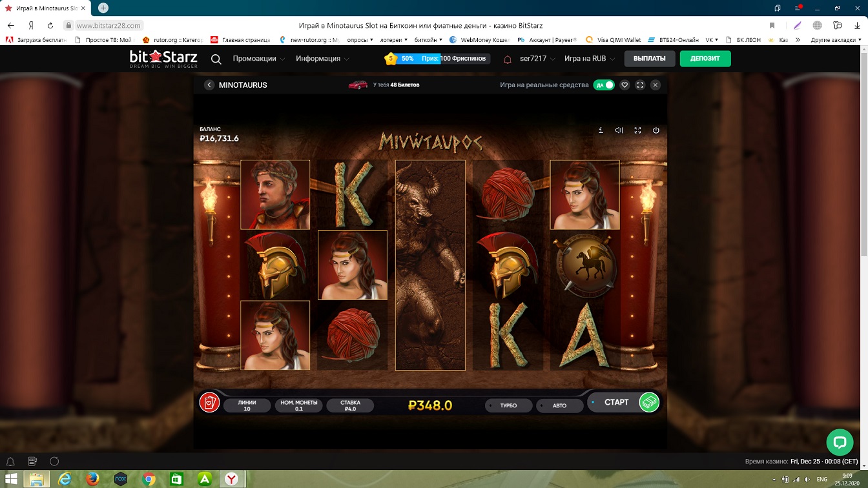Open the Visa QIWI Wallet bookmark
Image resolution: width=868 pixels, height=488 pixels.
tap(613, 40)
